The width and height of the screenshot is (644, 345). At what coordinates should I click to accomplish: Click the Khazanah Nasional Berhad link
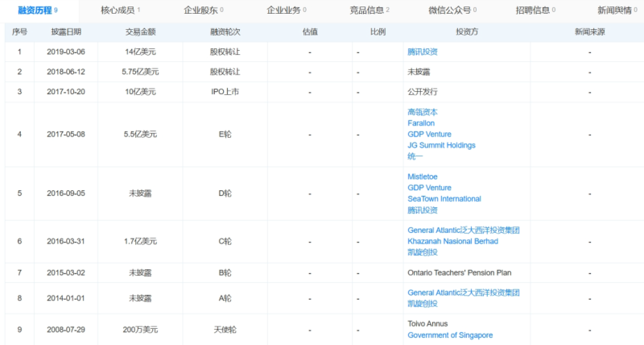tap(452, 241)
